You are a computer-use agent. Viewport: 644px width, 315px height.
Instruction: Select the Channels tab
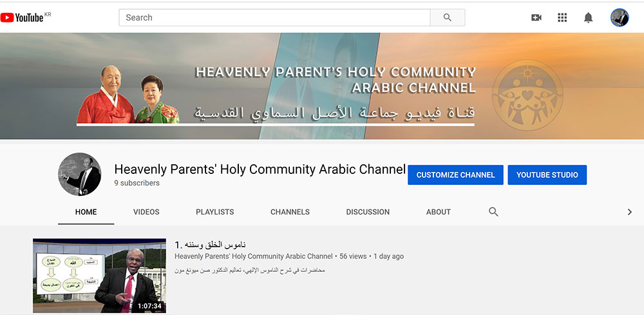point(290,212)
